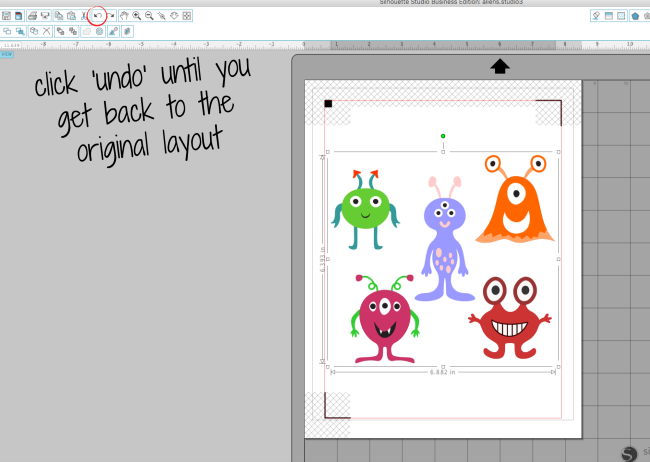Open the Fill Color paint bucket panel
The image size is (650, 462).
tap(596, 16)
